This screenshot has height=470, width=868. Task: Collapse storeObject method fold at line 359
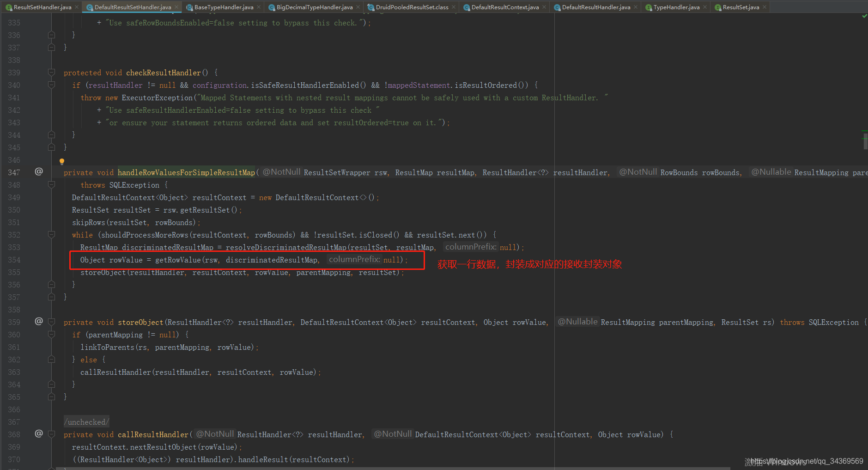(51, 322)
